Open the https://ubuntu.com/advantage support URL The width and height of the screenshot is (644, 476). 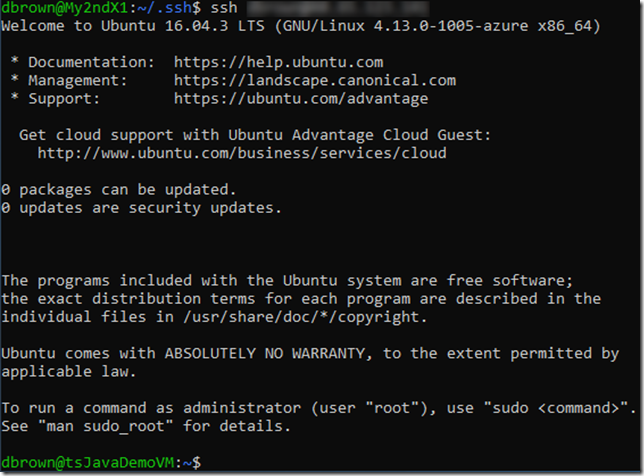click(x=301, y=99)
